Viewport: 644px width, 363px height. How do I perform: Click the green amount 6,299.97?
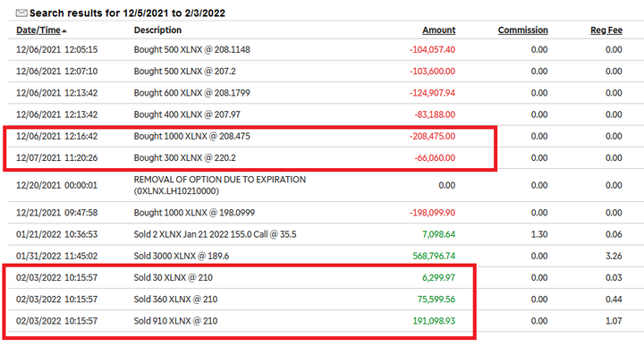pos(438,278)
